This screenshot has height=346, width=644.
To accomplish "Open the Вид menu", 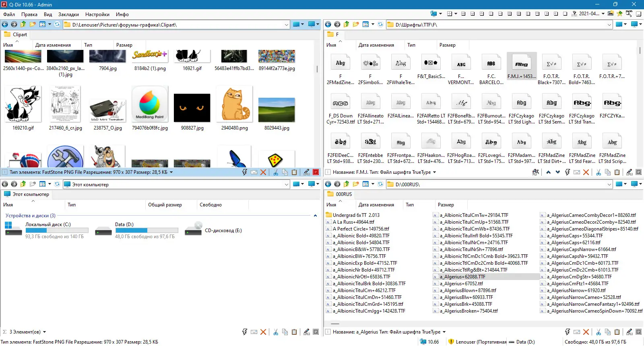I will pyautogui.click(x=48, y=14).
